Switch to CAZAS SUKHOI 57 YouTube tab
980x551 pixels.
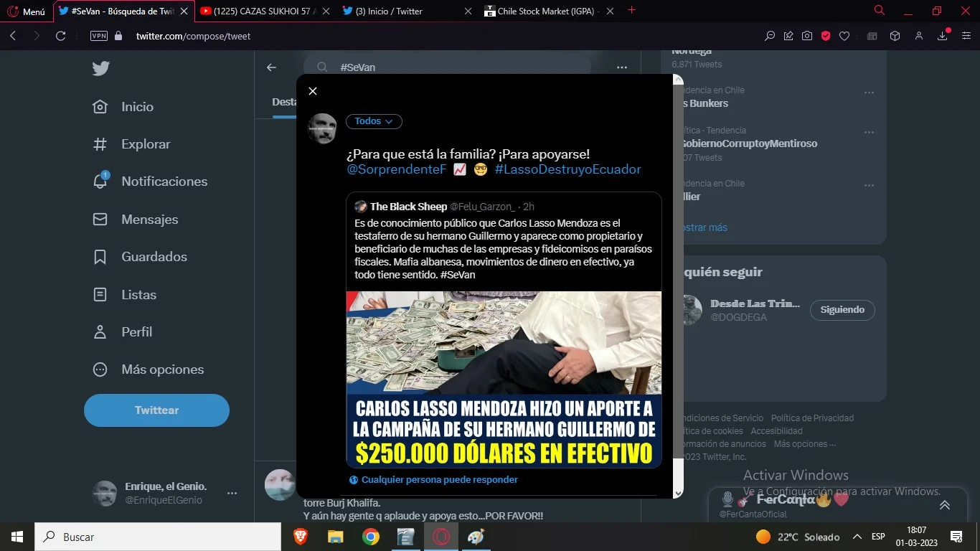coord(264,11)
